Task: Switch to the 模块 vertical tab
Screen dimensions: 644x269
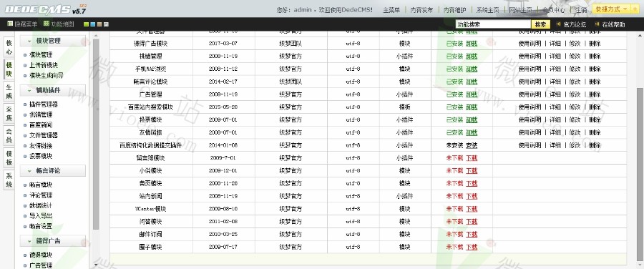Action: 9,69
